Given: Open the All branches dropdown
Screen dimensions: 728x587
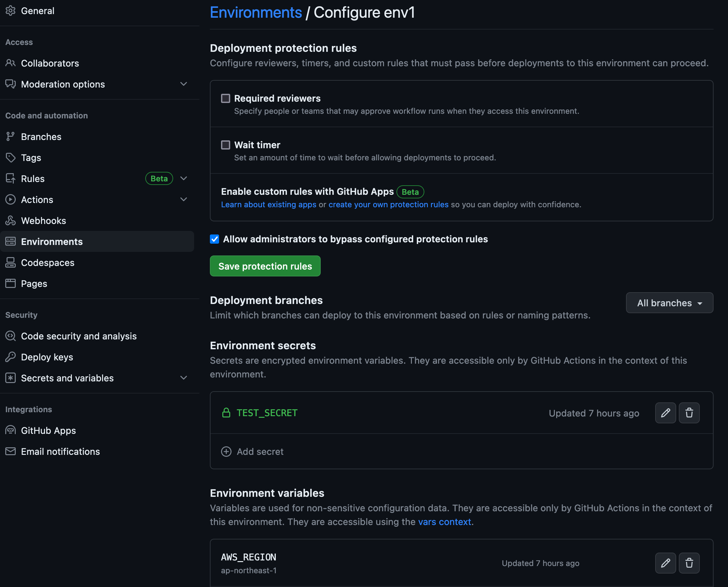Looking at the screenshot, I should [x=669, y=303].
